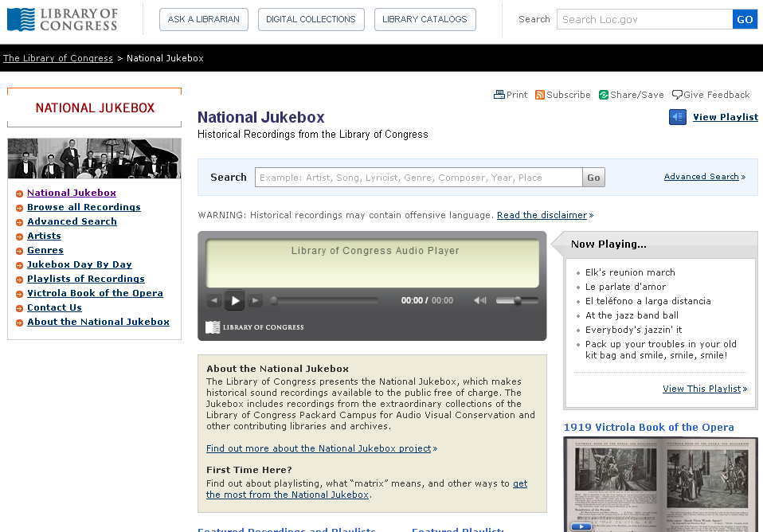The height and width of the screenshot is (532, 763).
Task: Open Digital Collections
Action: pos(311,19)
